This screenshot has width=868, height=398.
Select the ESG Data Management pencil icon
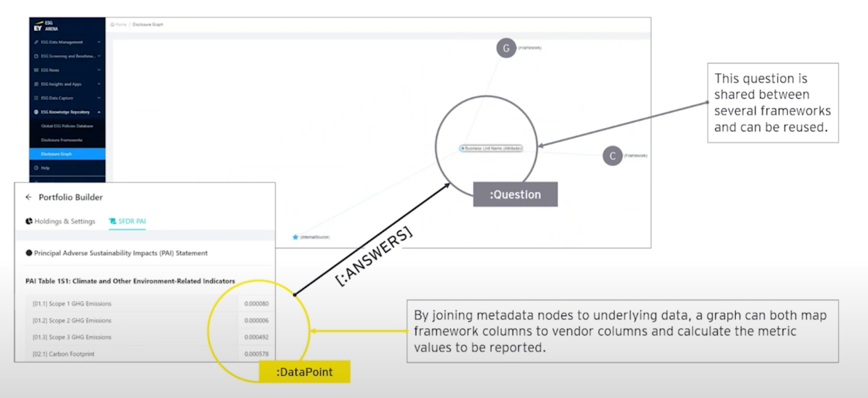pyautogui.click(x=35, y=42)
